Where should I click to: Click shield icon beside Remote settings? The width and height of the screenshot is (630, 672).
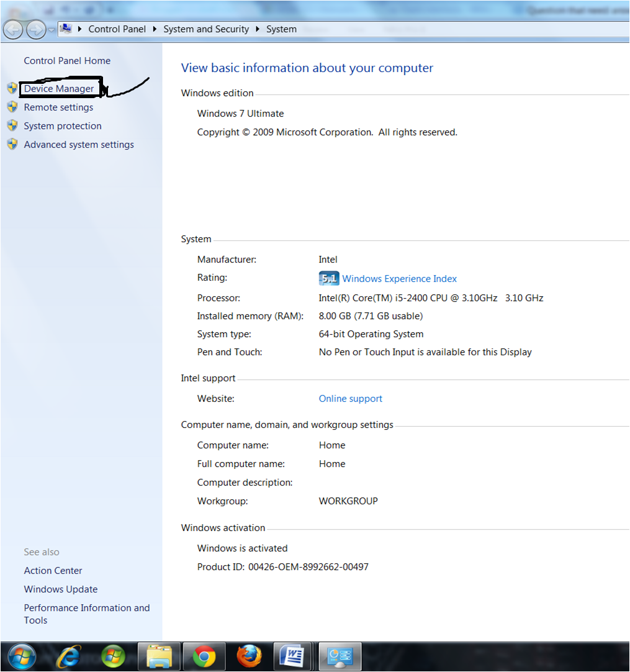12,107
